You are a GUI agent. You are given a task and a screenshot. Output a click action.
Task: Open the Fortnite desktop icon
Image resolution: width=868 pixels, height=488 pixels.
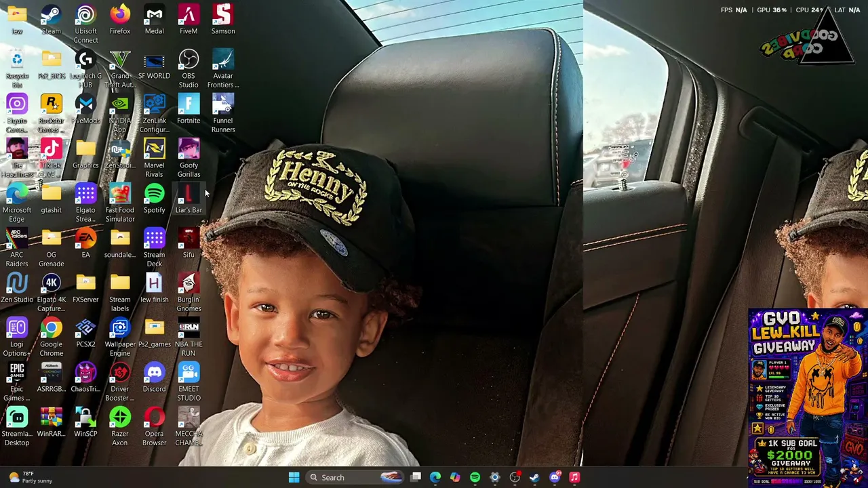click(x=189, y=109)
